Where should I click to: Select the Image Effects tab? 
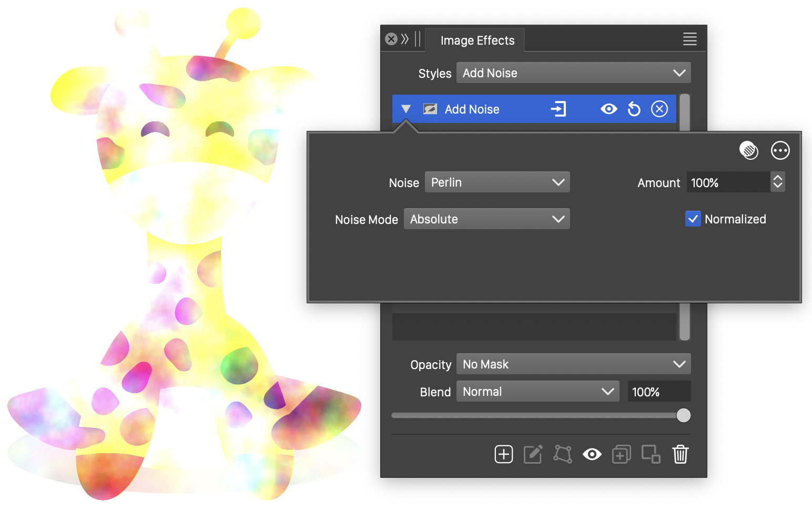click(477, 40)
